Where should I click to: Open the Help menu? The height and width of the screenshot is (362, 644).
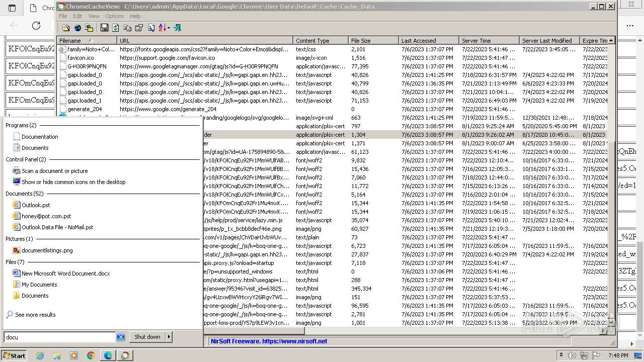tap(135, 16)
